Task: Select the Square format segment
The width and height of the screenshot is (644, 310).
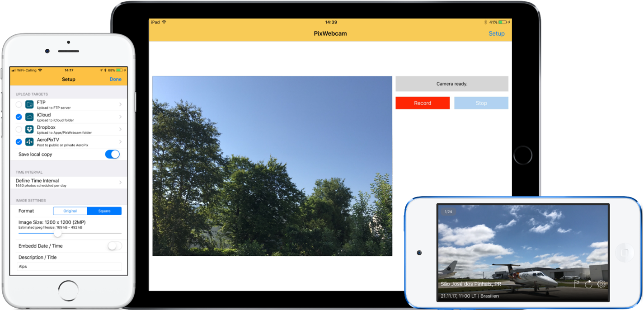Action: point(104,211)
